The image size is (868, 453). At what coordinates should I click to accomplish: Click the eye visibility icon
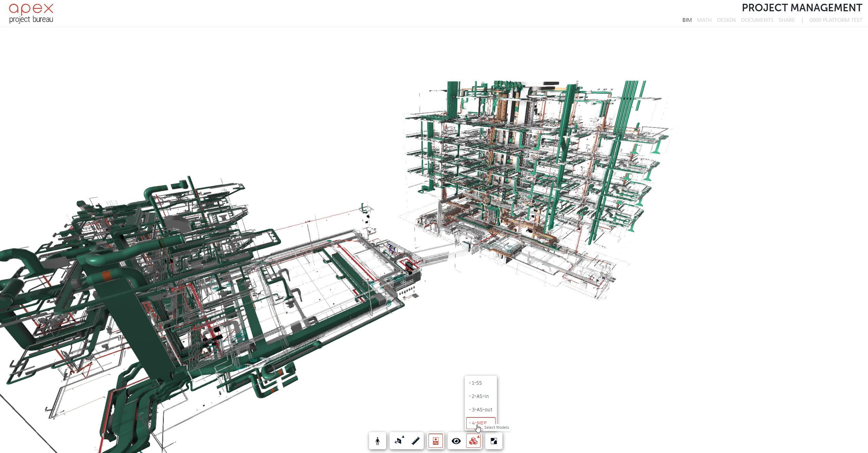click(x=456, y=441)
